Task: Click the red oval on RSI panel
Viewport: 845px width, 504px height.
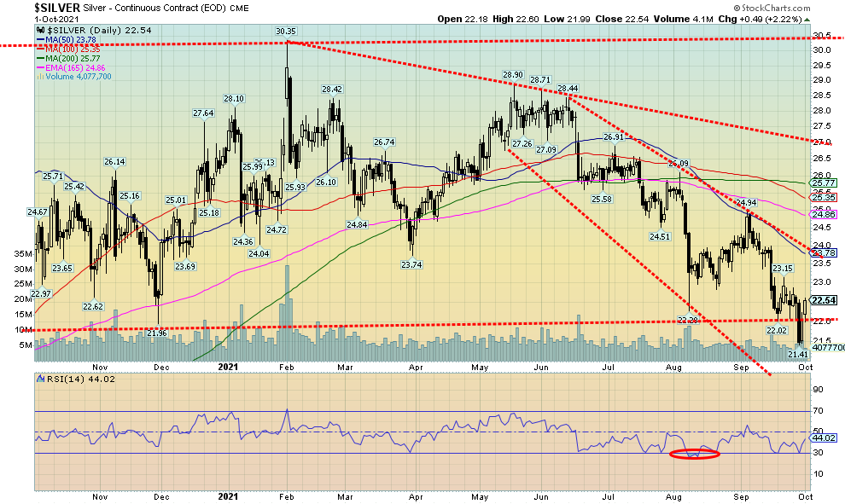Action: coord(693,454)
